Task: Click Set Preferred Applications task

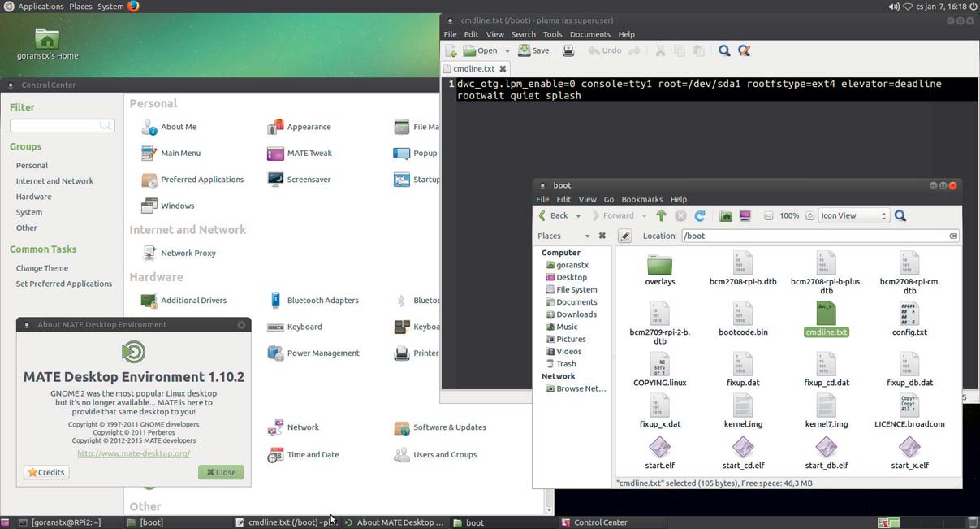Action: pyautogui.click(x=64, y=284)
